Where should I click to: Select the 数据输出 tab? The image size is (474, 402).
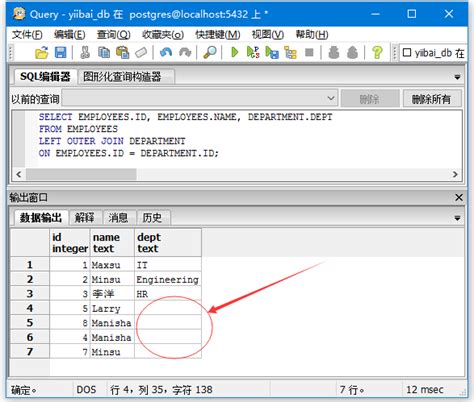click(41, 218)
